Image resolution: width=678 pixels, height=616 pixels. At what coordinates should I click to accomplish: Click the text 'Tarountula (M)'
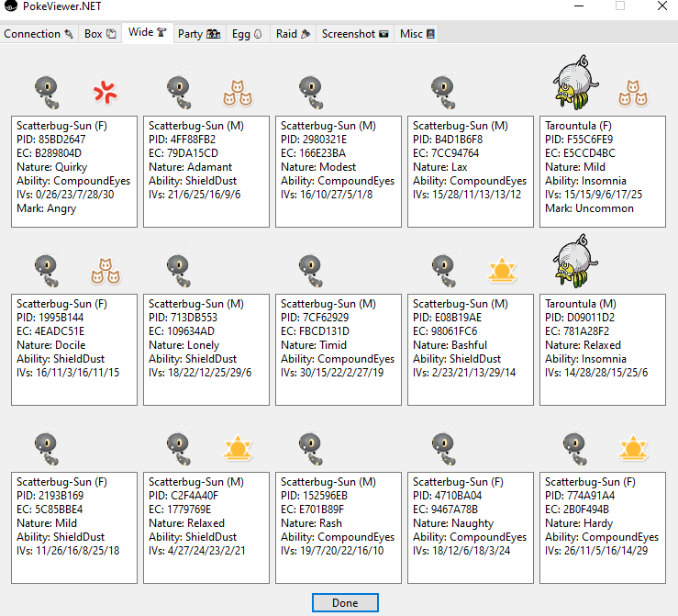click(580, 304)
